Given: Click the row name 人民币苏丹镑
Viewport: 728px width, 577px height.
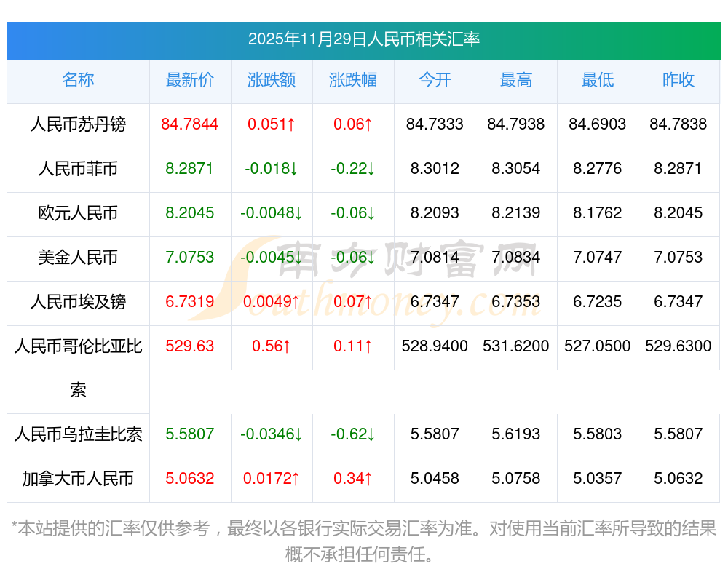Looking at the screenshot, I should (x=78, y=124).
